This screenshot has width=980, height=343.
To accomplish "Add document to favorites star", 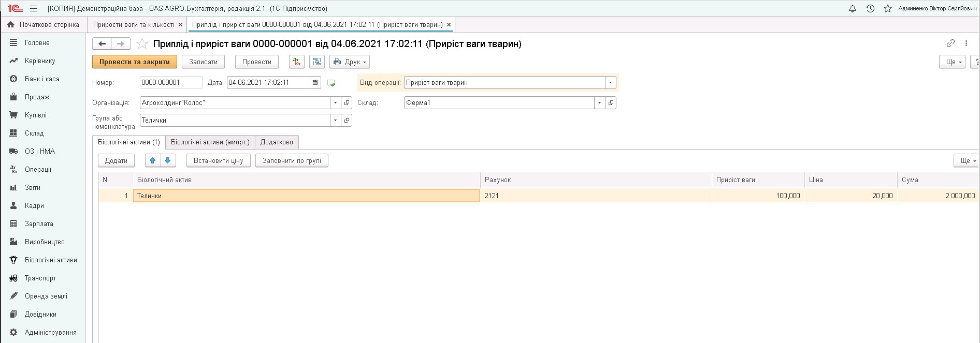I will click(x=142, y=44).
